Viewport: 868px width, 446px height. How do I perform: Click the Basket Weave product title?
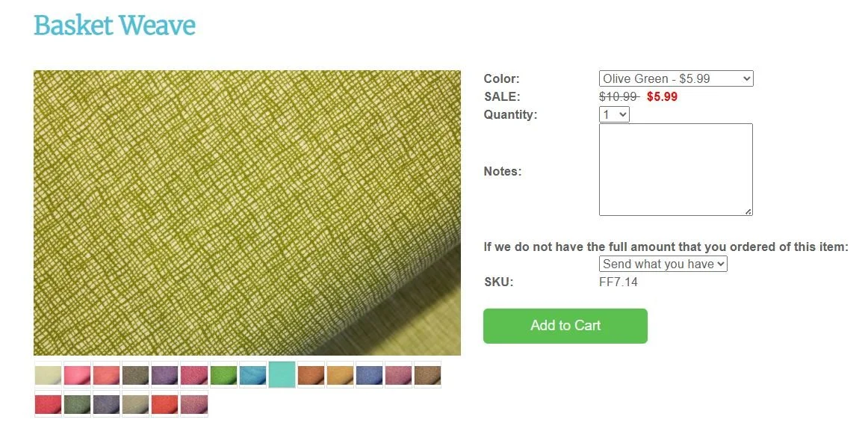pos(114,25)
